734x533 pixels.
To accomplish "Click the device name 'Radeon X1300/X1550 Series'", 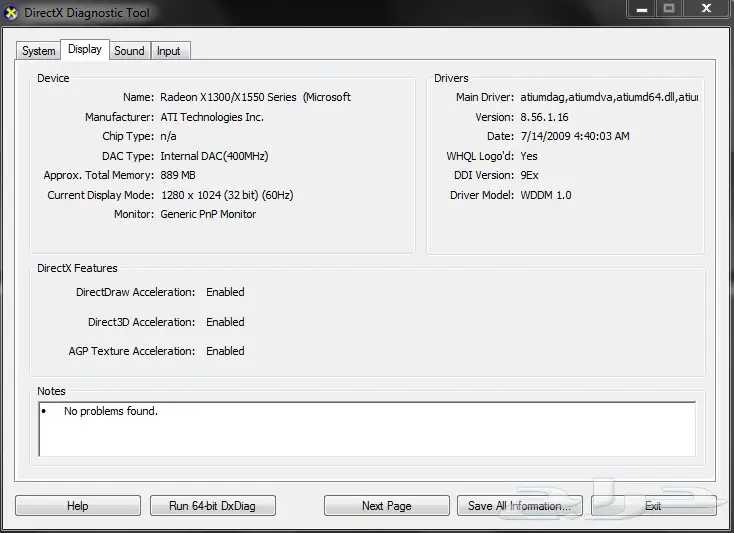I will pos(228,97).
